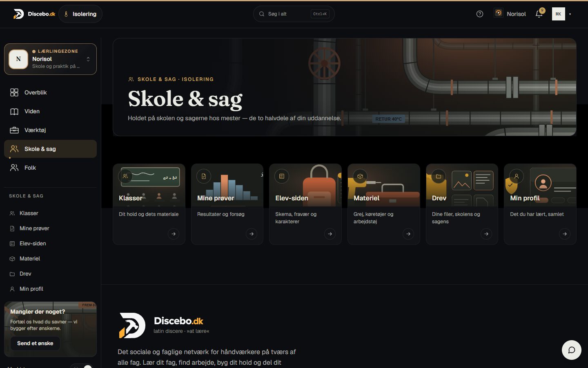Screen dimensions: 588x368
Task: Select Skole & sag in the sidebar
Action: (50, 149)
